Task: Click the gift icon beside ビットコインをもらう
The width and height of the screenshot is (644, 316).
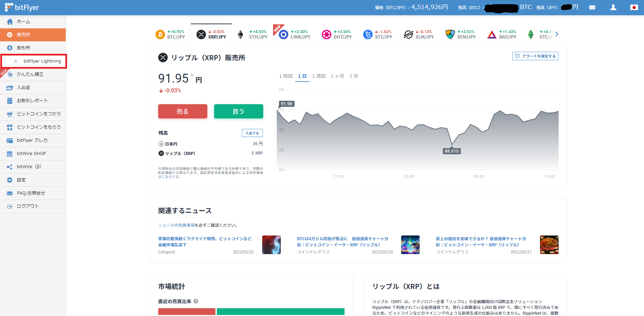Action: pyautogui.click(x=10, y=127)
